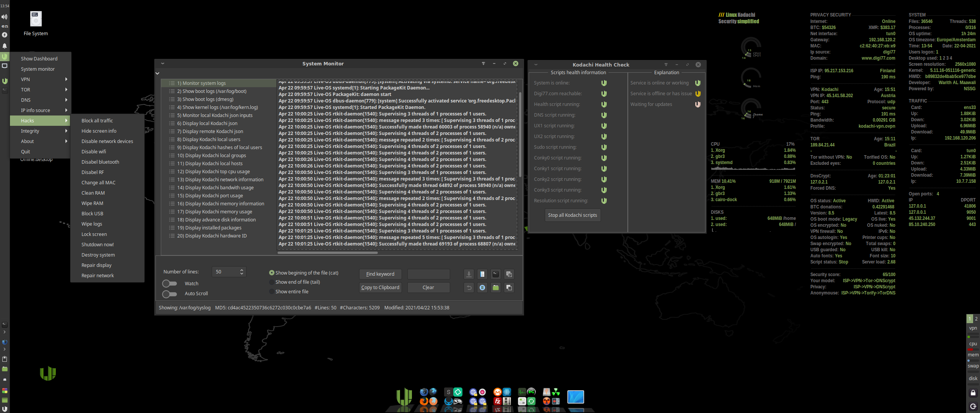Choose Repair network from Hacks submenu
The height and width of the screenshot is (413, 980).
pos(107,275)
